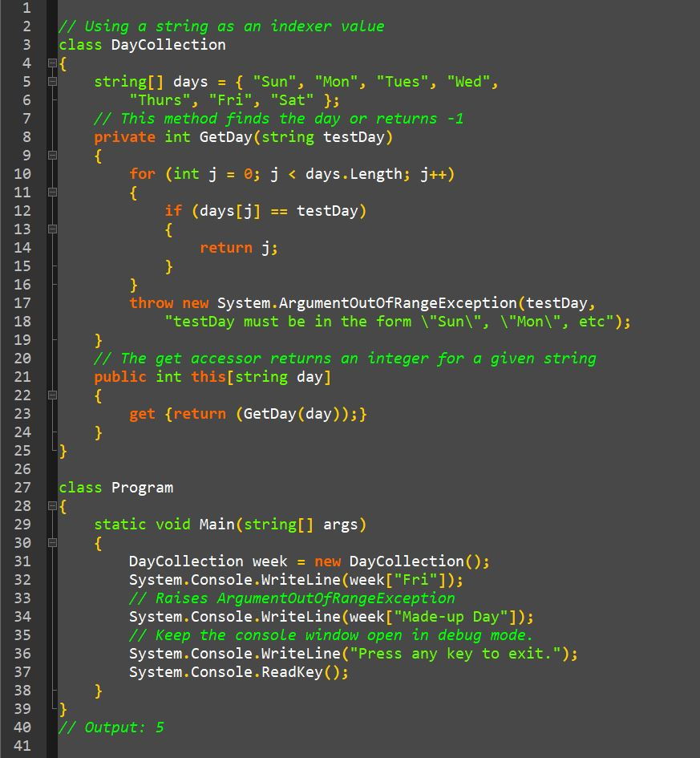The height and width of the screenshot is (758, 700).
Task: Click line number 1 in the gutter
Action: [26, 8]
